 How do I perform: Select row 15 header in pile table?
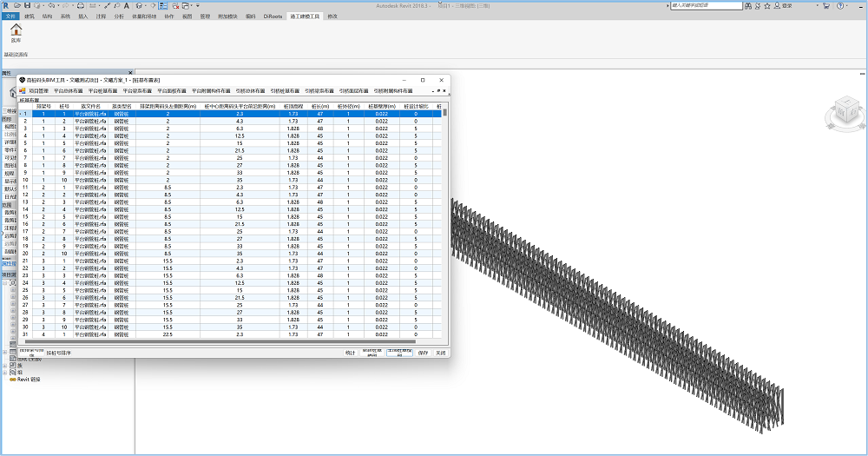pyautogui.click(x=25, y=216)
